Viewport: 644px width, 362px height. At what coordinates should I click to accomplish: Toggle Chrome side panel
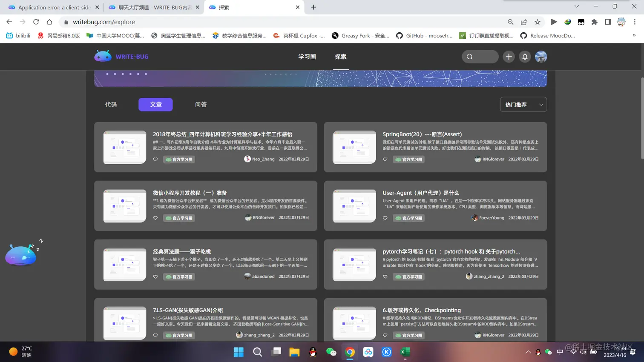tap(608, 22)
